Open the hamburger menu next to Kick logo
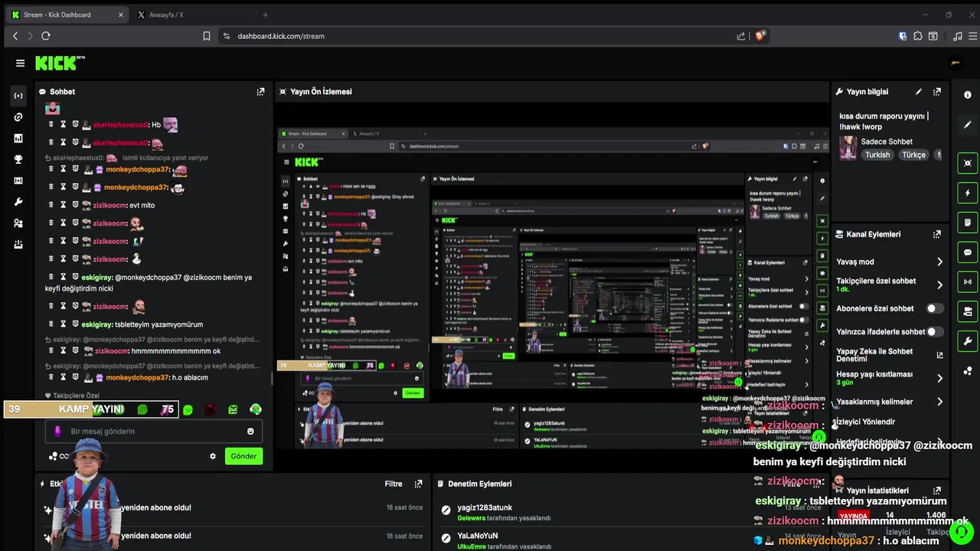 (x=20, y=64)
